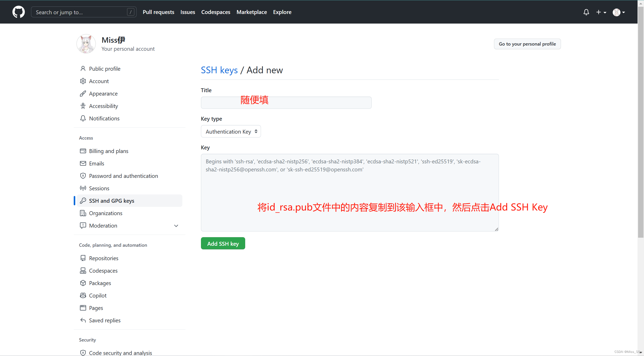
Task: Open the Saved replies settings
Action: click(x=105, y=320)
